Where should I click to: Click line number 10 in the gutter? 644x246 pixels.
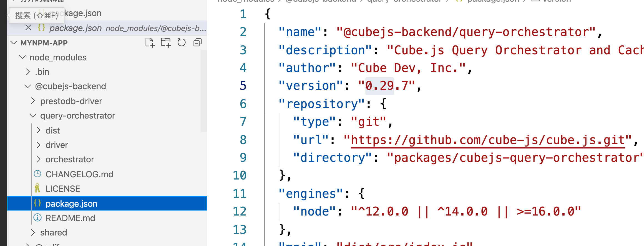coord(240,176)
